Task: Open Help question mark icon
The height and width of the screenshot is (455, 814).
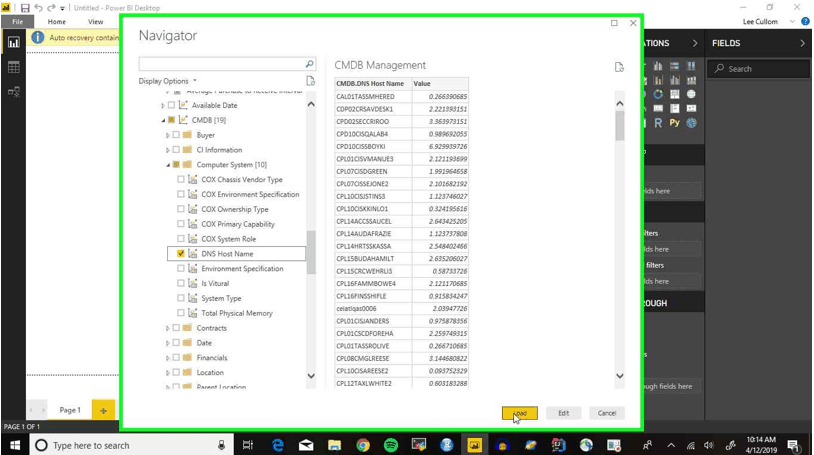Action: coord(805,21)
